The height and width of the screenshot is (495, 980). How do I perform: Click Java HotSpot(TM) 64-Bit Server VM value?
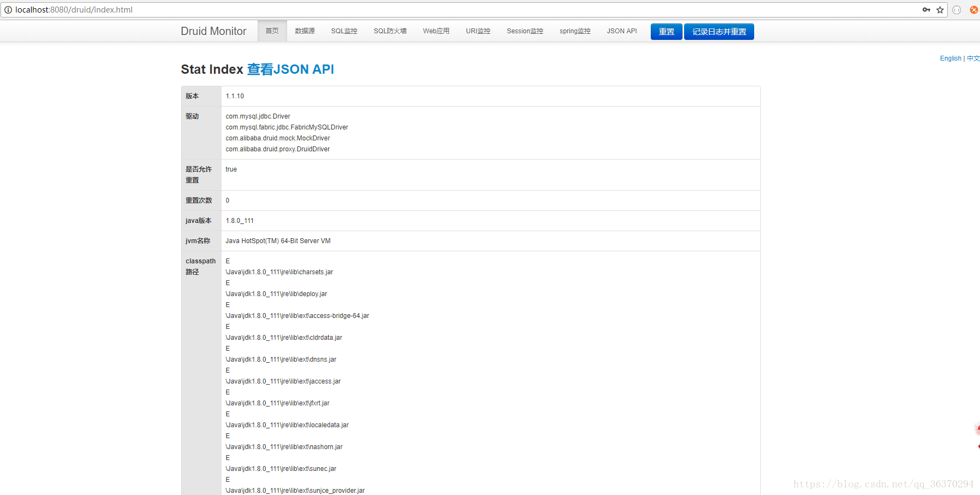(x=278, y=241)
